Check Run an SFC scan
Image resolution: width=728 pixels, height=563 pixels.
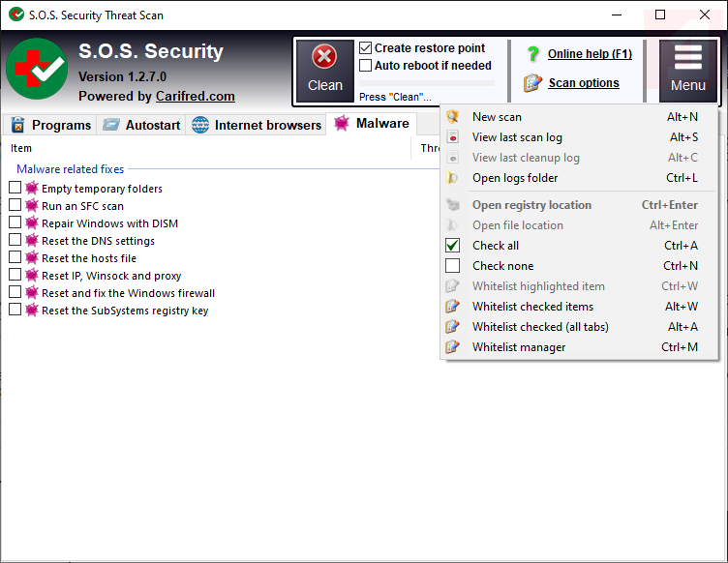(15, 204)
